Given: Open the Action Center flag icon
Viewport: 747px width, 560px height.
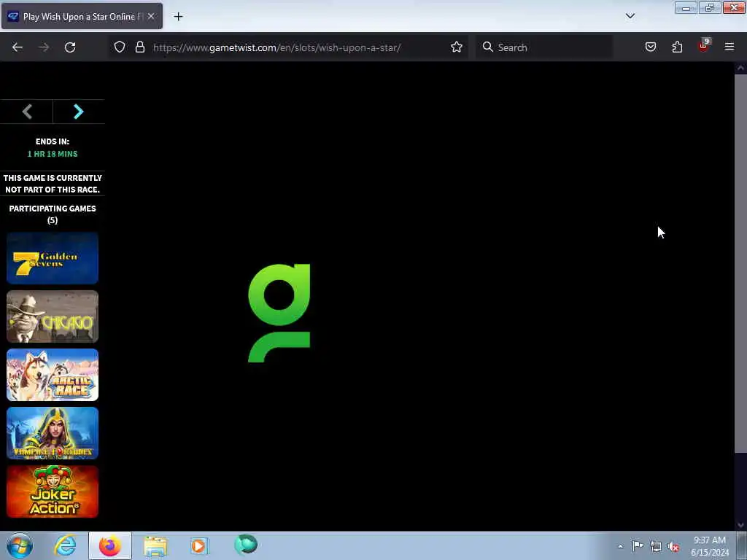Looking at the screenshot, I should pos(638,545).
